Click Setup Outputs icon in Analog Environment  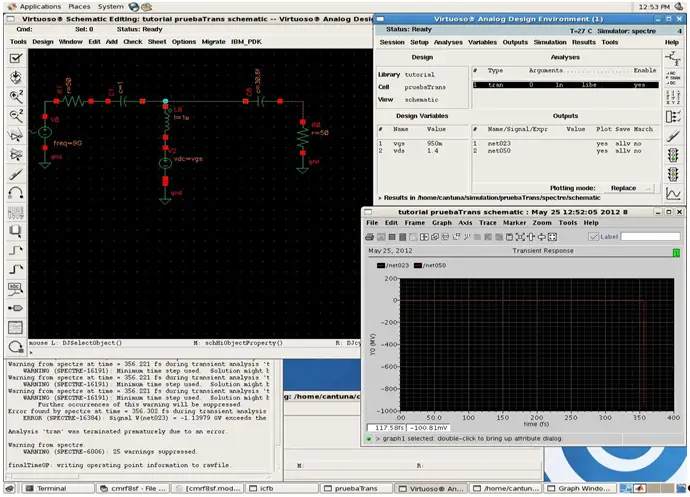pyautogui.click(x=673, y=117)
